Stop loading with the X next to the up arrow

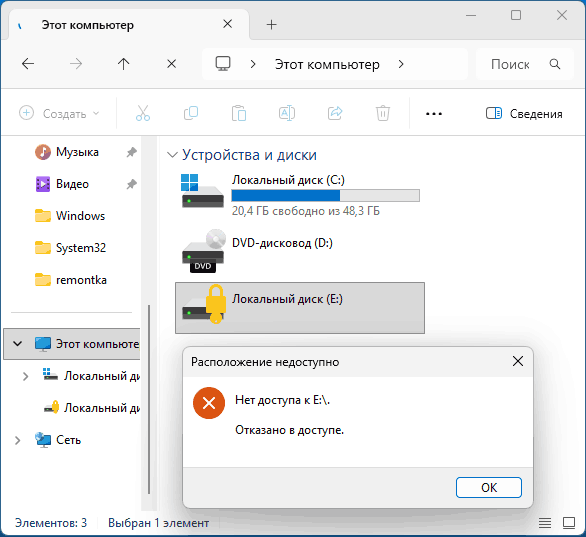pyautogui.click(x=172, y=64)
